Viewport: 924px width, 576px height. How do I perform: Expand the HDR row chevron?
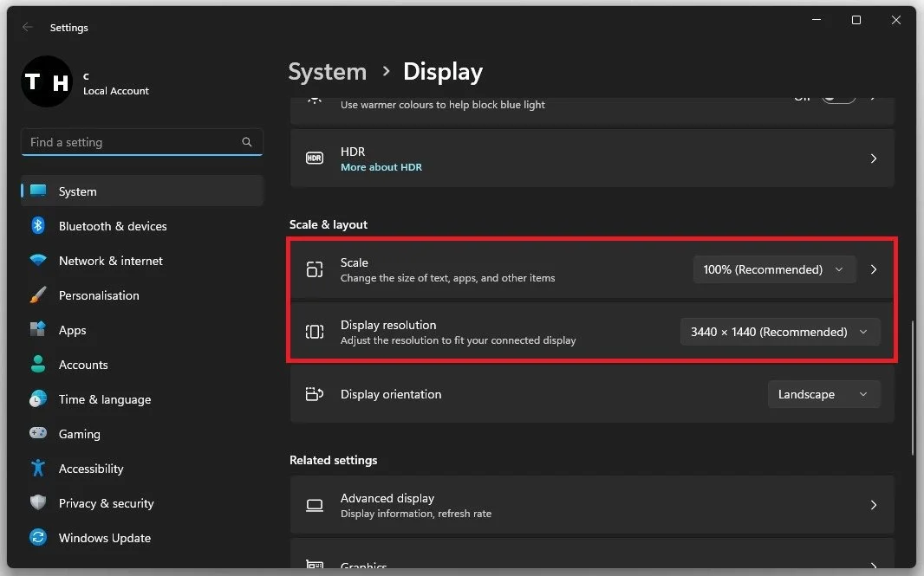pyautogui.click(x=874, y=159)
